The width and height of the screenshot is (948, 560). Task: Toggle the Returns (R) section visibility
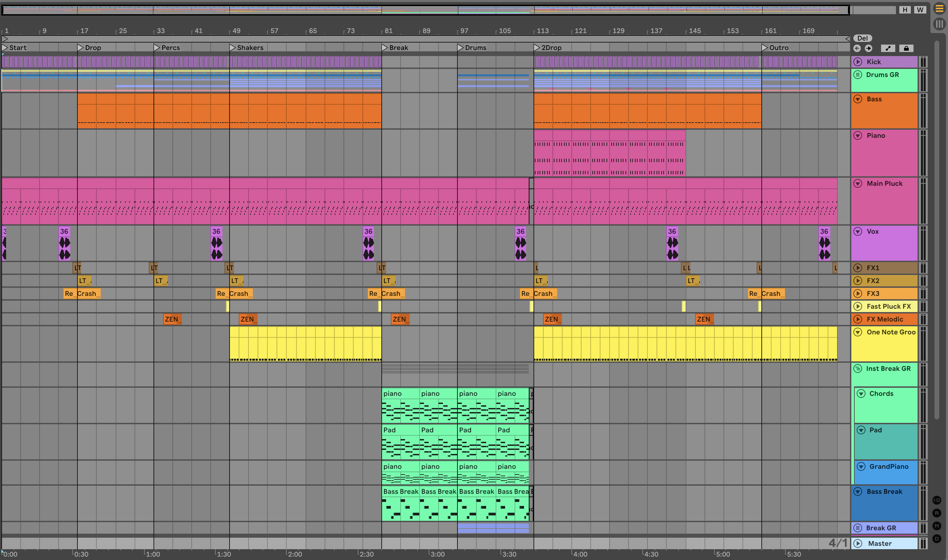[937, 513]
